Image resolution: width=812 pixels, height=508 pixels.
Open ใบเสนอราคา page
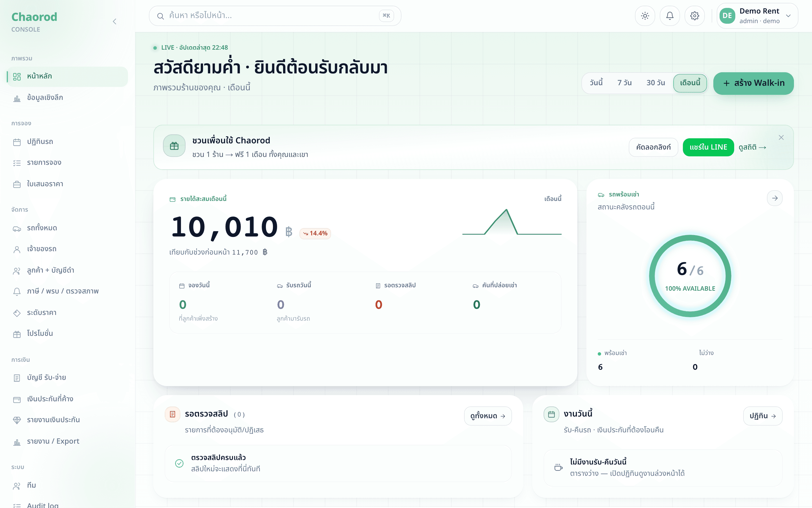pos(67,184)
